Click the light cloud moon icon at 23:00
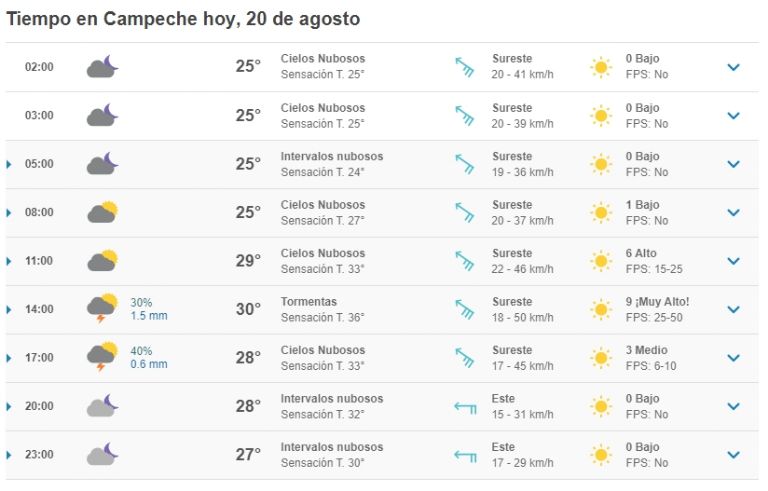The height and width of the screenshot is (491, 768). click(102, 454)
